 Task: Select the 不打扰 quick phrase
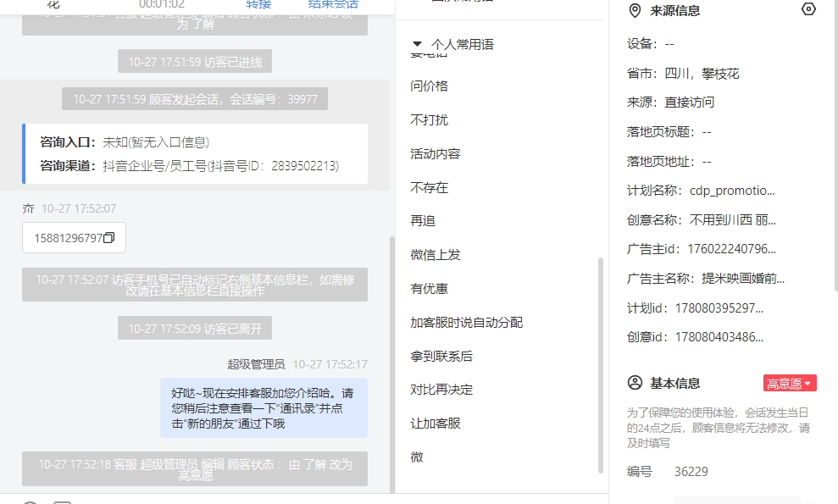pyautogui.click(x=429, y=119)
